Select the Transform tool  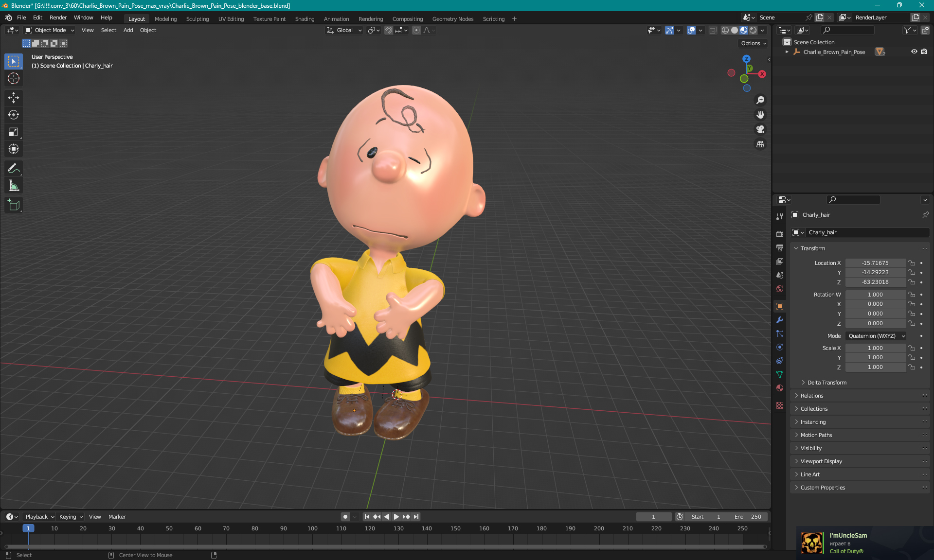coord(14,149)
